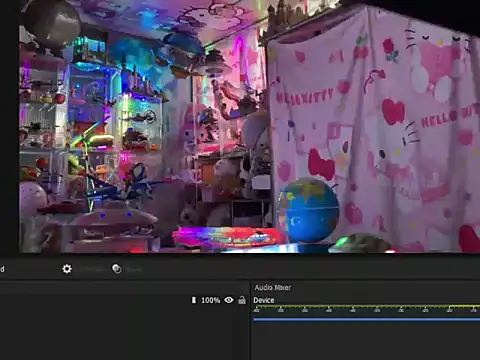Viewport: 480px width, 360px height.
Task: Click the video preview canvas
Action: click(x=249, y=126)
